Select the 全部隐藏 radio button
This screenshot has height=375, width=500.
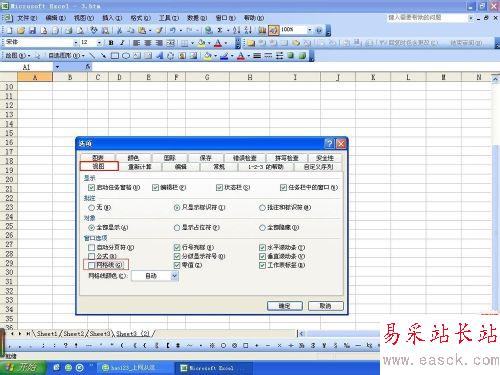pos(262,228)
